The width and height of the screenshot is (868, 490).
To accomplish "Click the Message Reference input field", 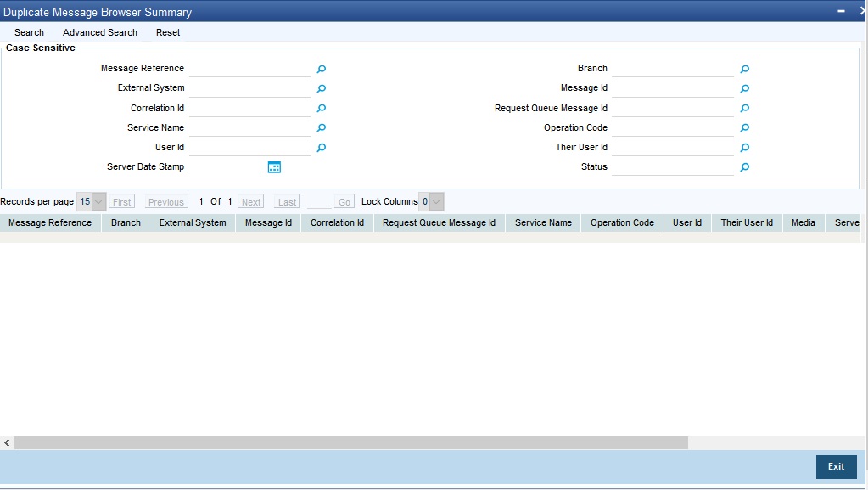I will (x=249, y=69).
